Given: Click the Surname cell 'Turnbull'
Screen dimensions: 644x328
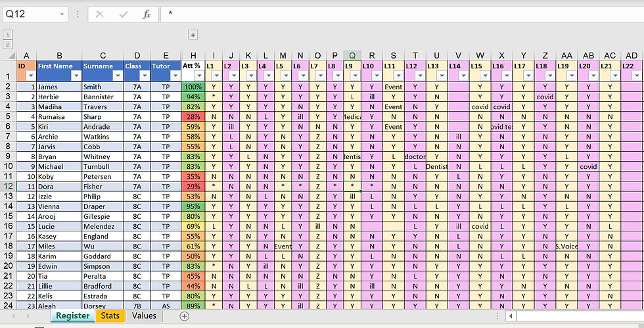Looking at the screenshot, I should [x=103, y=166].
